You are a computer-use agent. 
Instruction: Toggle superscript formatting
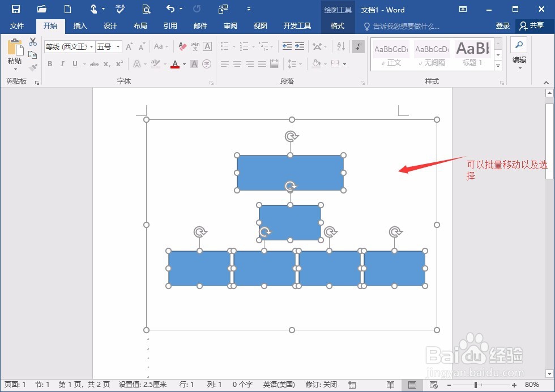119,63
